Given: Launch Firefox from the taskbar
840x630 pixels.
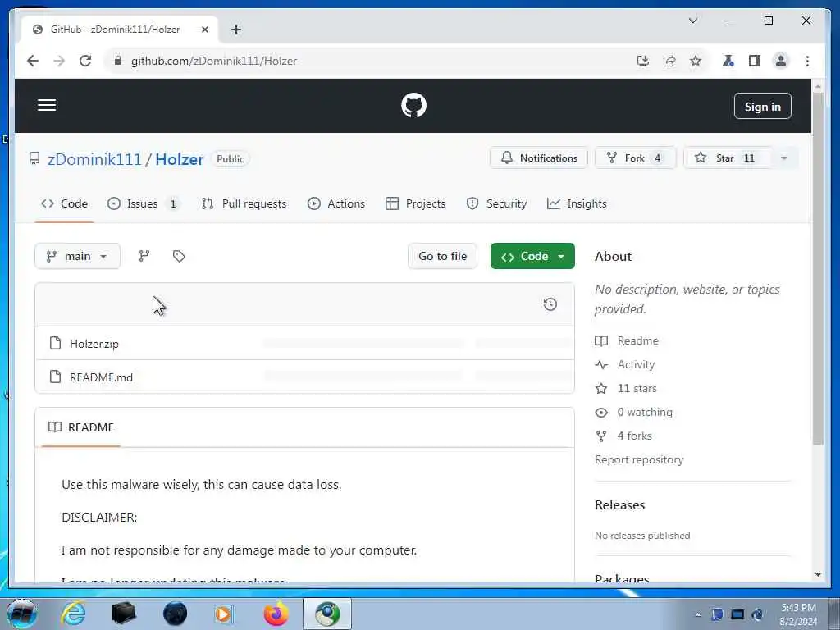Looking at the screenshot, I should pos(276,614).
